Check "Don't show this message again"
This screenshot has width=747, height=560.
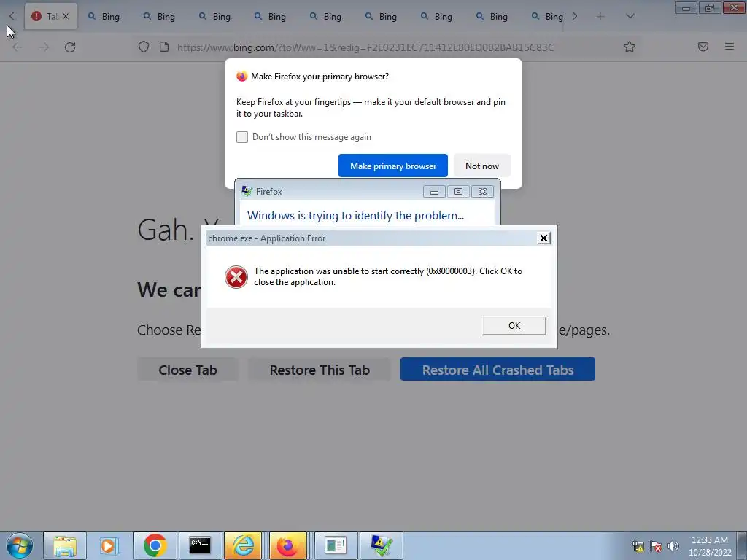point(242,137)
